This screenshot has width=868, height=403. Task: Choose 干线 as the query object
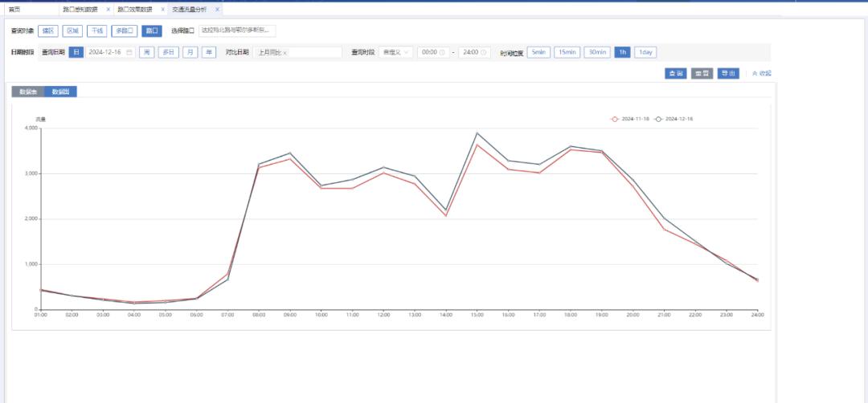[96, 31]
